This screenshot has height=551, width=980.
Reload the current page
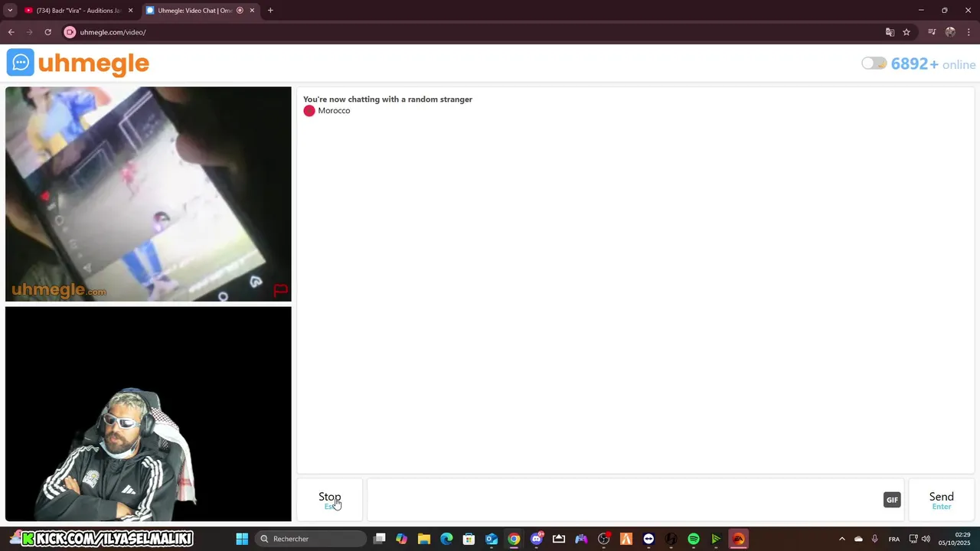tap(47, 32)
